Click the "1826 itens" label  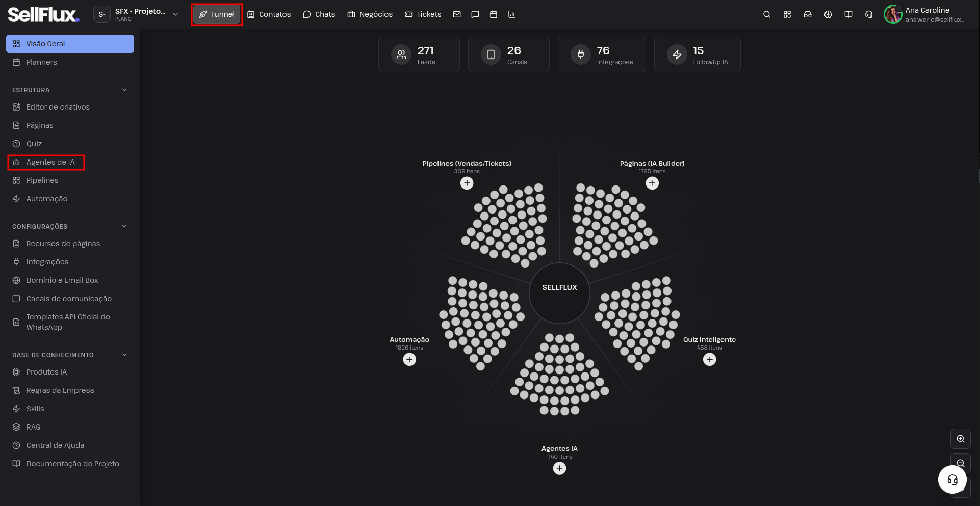click(x=409, y=348)
